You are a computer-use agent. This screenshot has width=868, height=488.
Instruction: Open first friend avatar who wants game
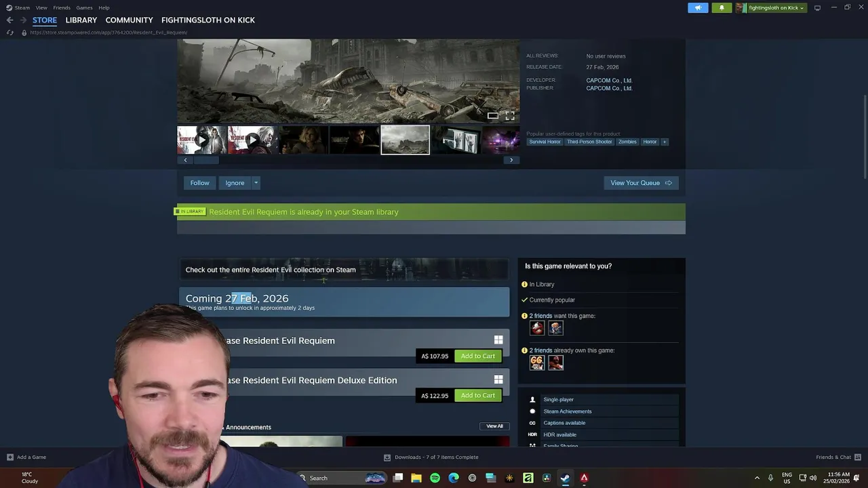[x=537, y=328]
